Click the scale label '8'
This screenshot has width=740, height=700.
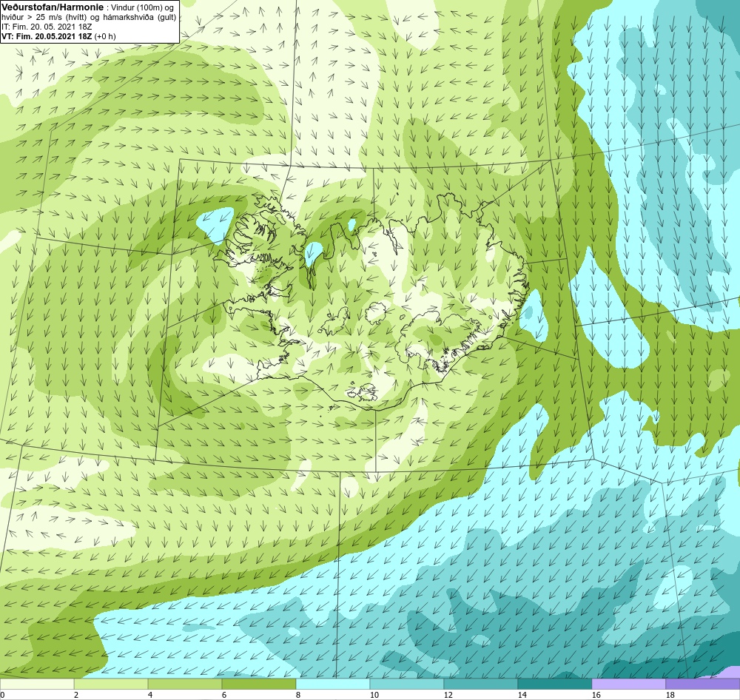pyautogui.click(x=298, y=695)
